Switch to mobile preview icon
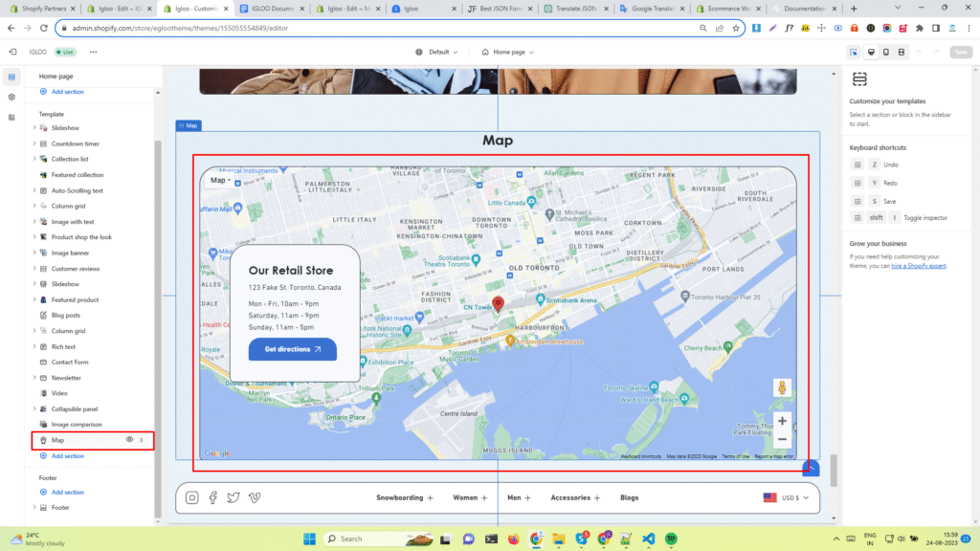The width and height of the screenshot is (980, 551). 886,52
